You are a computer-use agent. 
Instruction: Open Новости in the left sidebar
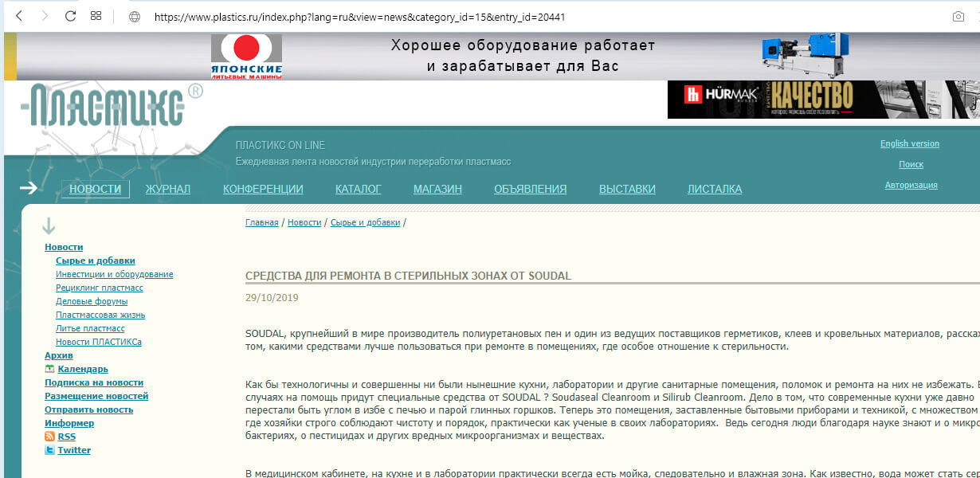(64, 247)
